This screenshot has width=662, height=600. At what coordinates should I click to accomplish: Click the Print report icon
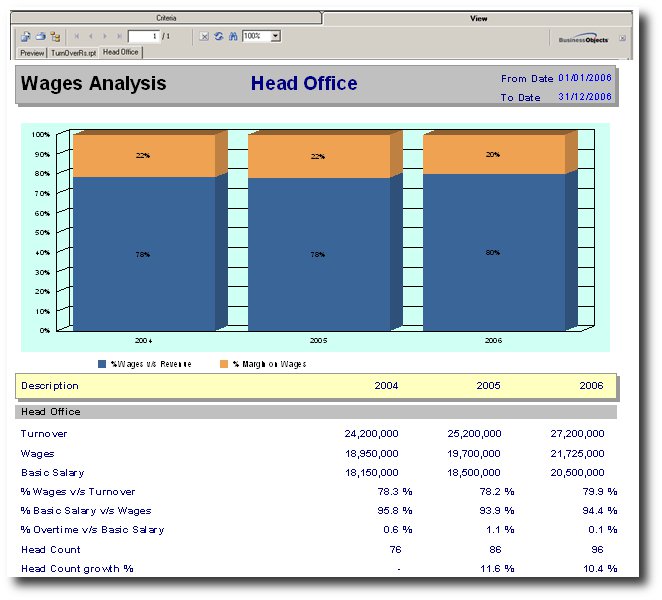41,36
